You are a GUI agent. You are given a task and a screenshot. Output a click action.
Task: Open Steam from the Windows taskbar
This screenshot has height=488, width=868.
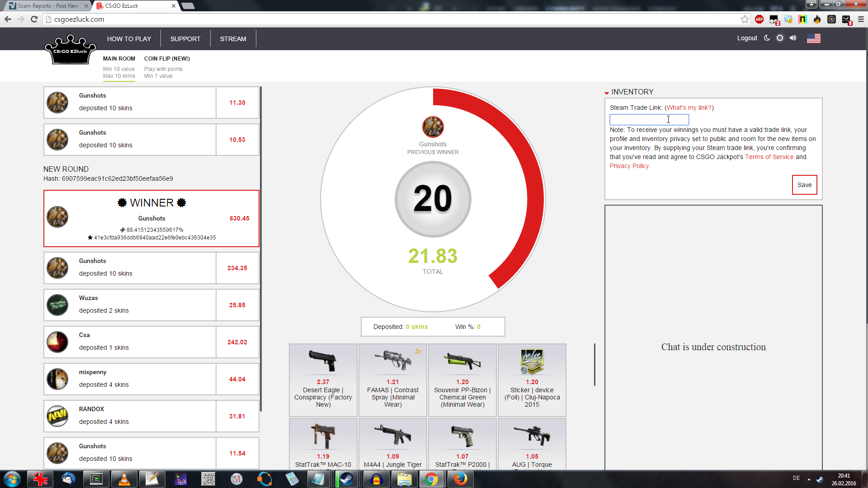(347, 479)
